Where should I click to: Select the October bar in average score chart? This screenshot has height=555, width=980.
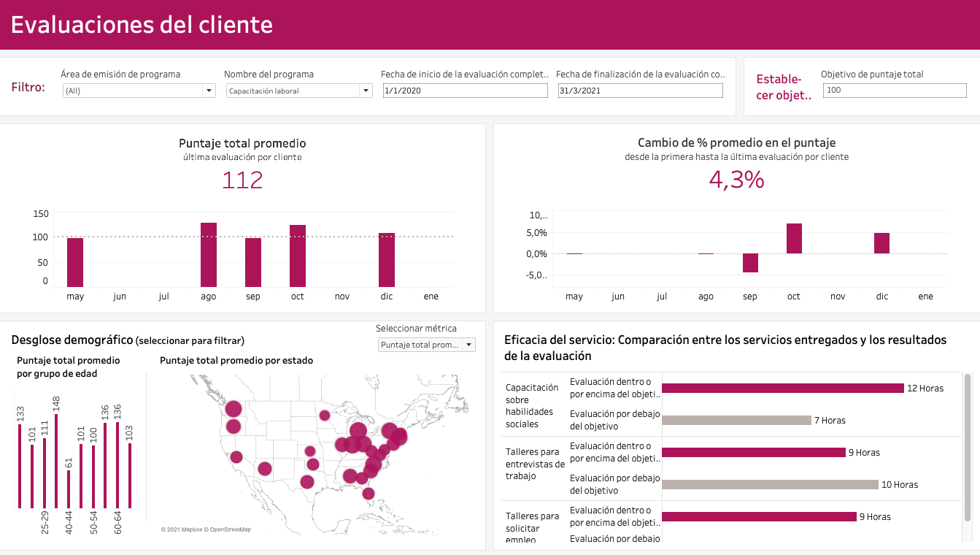[x=298, y=256]
